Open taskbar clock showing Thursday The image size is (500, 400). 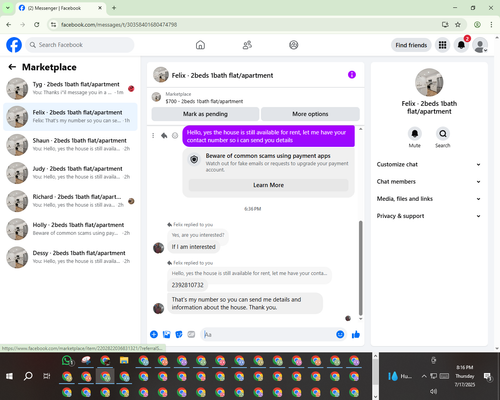pyautogui.click(x=465, y=376)
